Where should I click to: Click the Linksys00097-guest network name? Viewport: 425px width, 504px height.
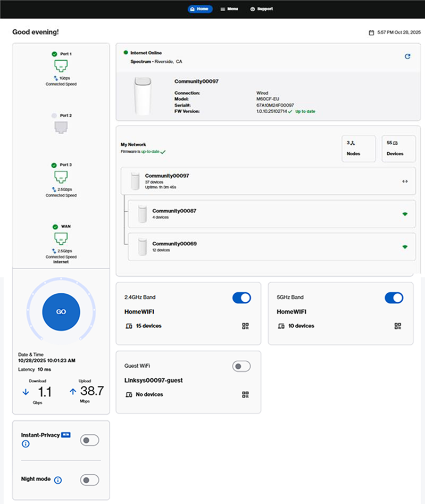tap(153, 380)
